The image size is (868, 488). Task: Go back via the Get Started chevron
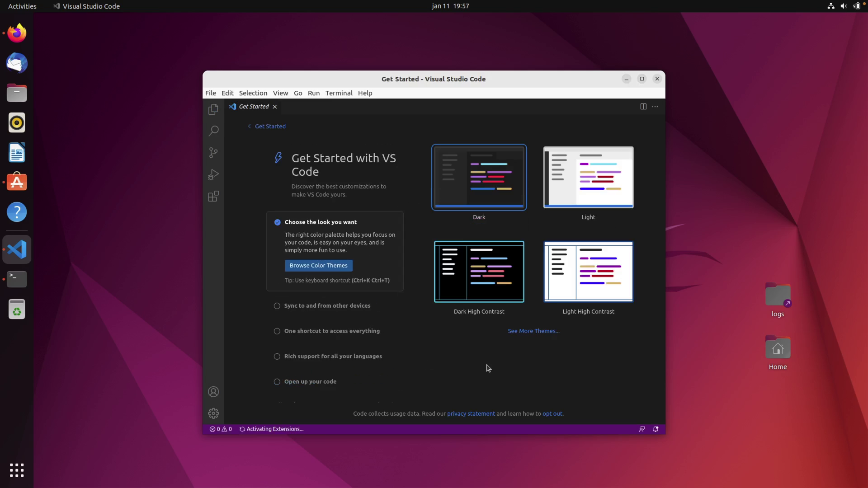click(266, 127)
